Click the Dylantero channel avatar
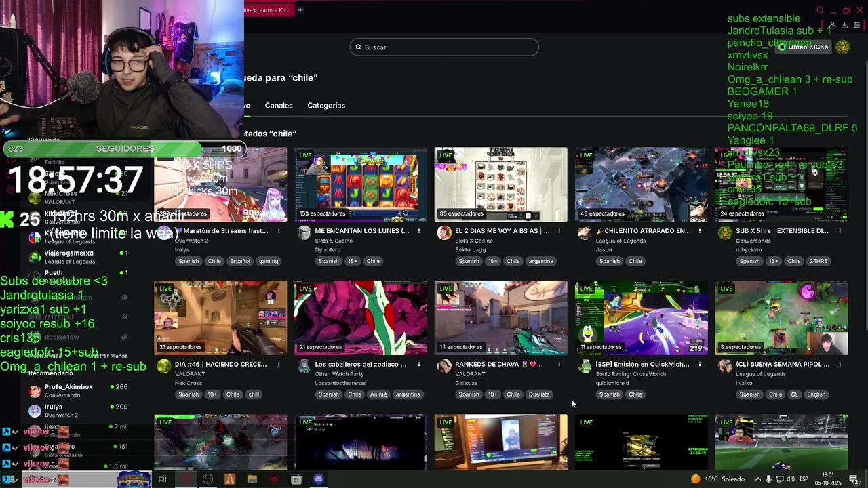 (304, 233)
